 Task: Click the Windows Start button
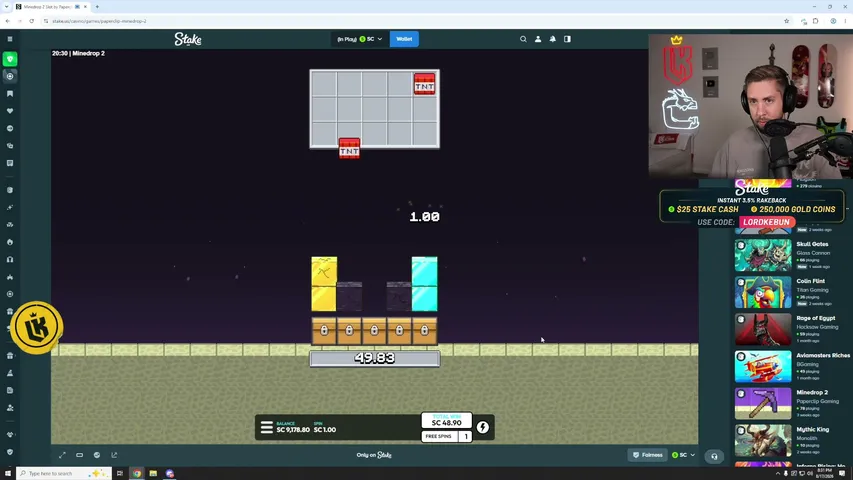[8, 473]
